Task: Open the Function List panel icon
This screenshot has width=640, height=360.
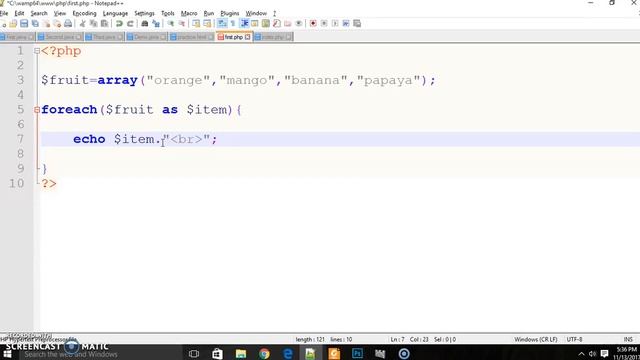Action: pos(277,24)
